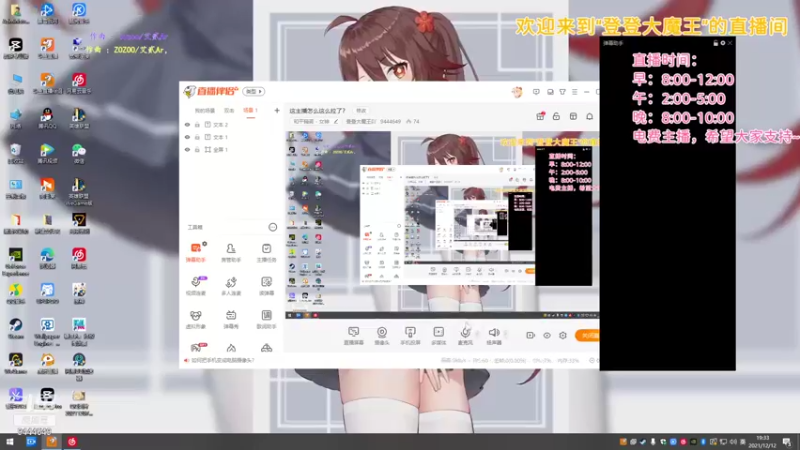
Task: Open the settings gear next to 关闭直播
Action: [x=563, y=335]
